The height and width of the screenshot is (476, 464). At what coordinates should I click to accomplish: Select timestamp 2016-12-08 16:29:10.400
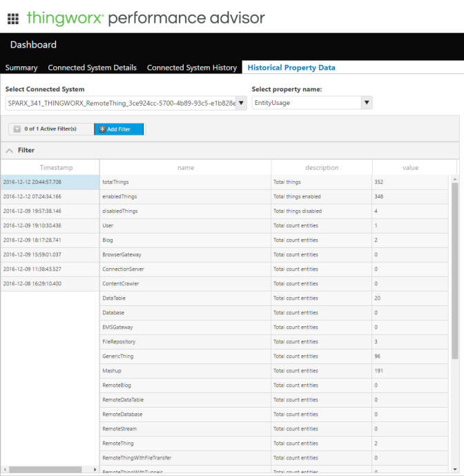pyautogui.click(x=50, y=284)
